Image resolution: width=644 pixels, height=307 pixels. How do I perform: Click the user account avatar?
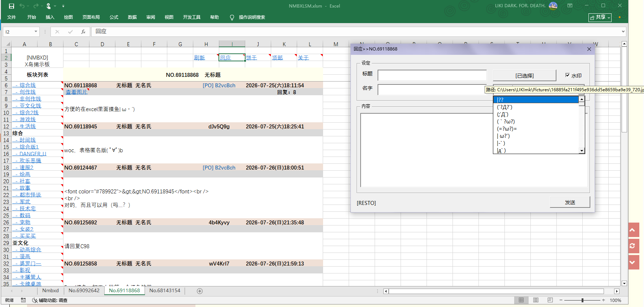[x=553, y=6]
